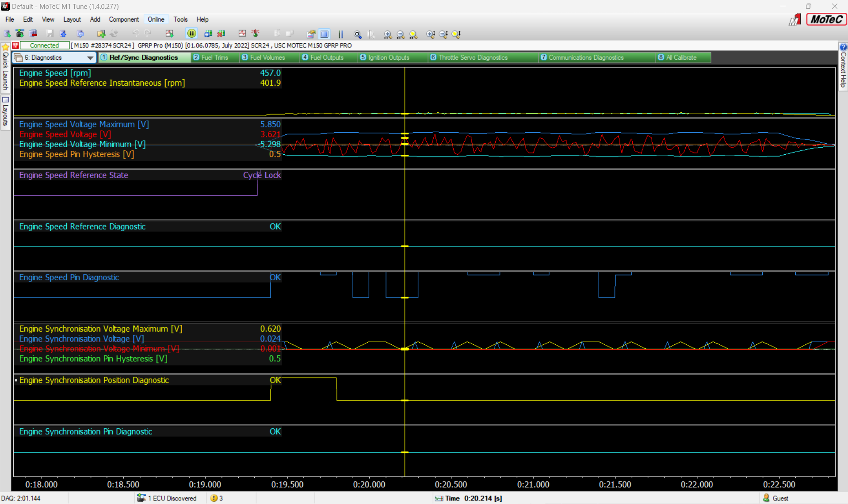Select the Zoom Out toolbar icon
Image resolution: width=848 pixels, height=504 pixels.
(401, 34)
